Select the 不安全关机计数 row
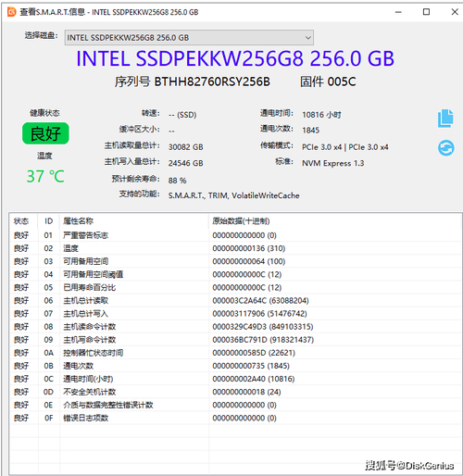The image size is (463, 476). (234, 392)
